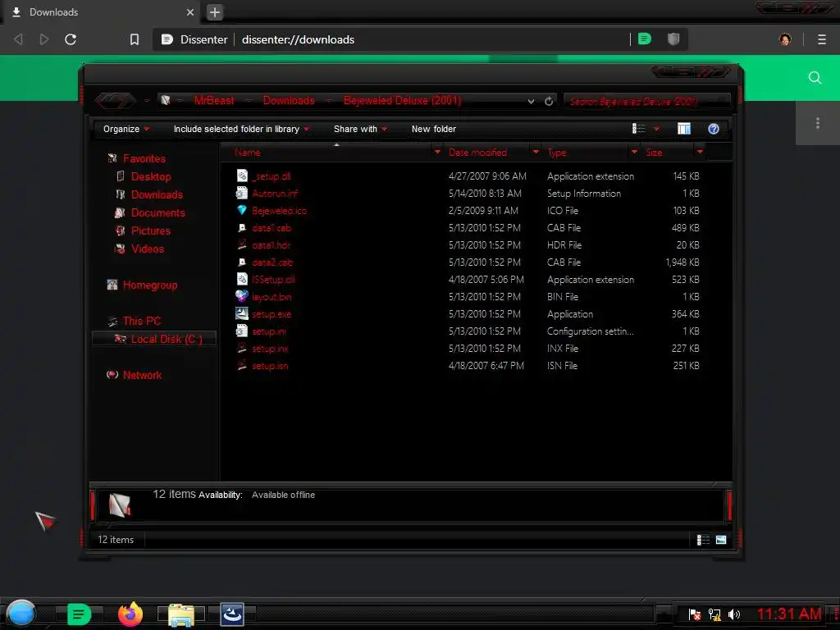Open the Organize menu
Image resolution: width=840 pixels, height=630 pixels.
coord(126,129)
